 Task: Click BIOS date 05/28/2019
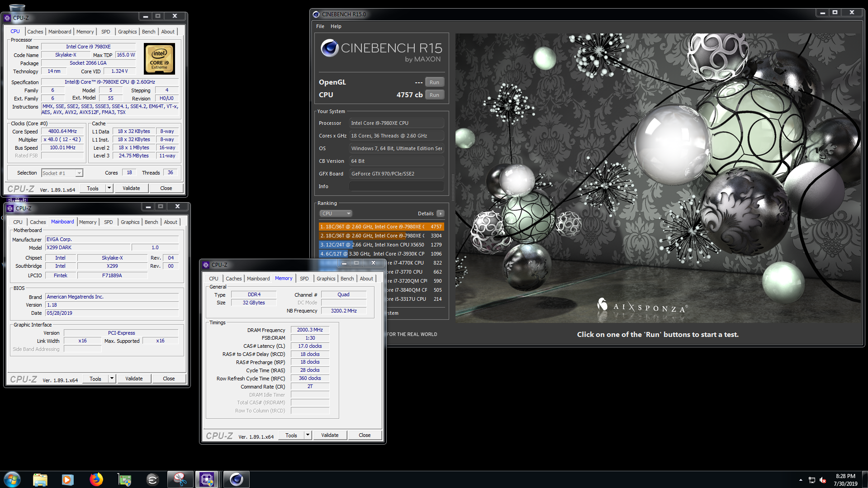pos(112,313)
